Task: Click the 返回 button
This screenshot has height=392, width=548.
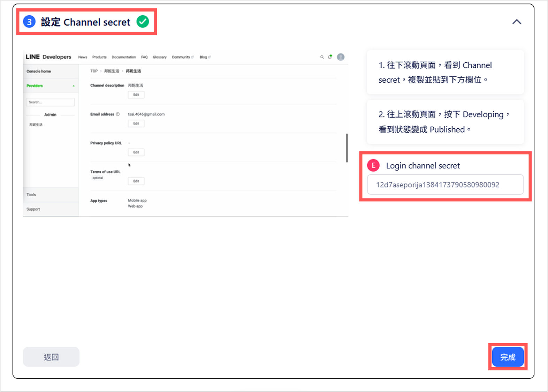Action: tap(51, 357)
